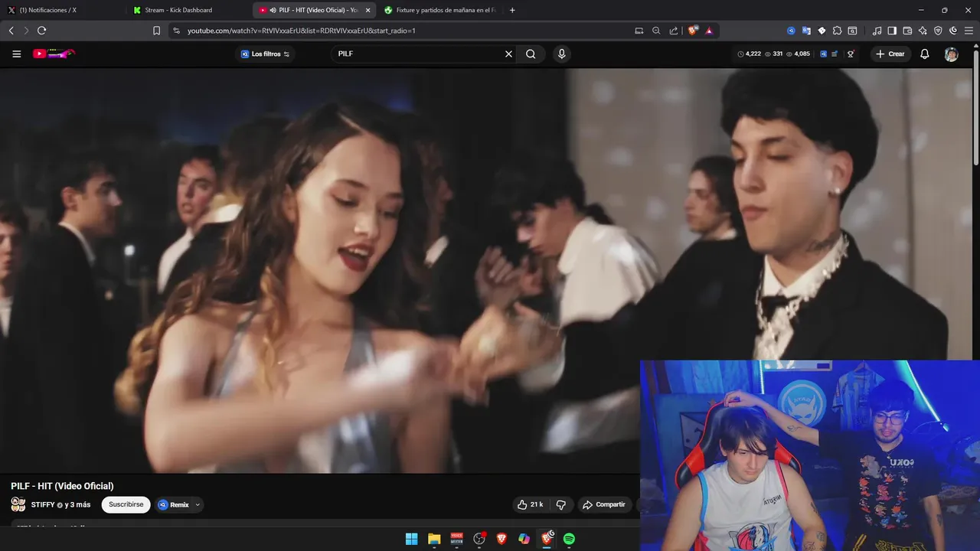Bookmark this page with the bookmark icon
Viewport: 980px width, 551px height.
156,31
